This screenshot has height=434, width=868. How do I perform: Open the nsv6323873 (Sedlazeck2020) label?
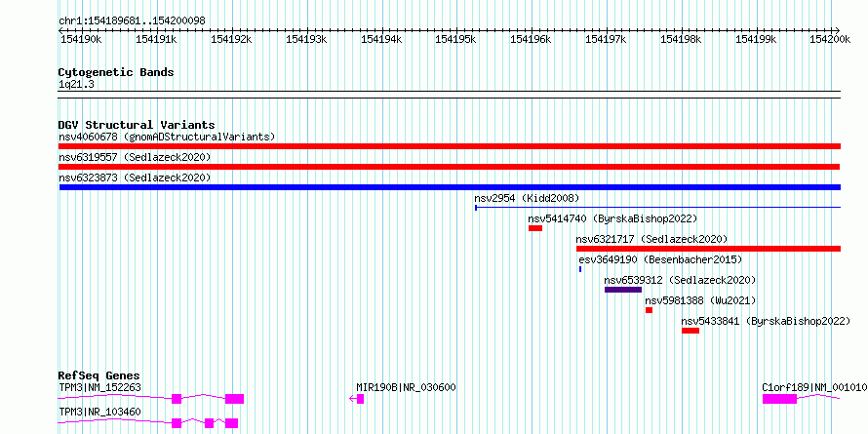[x=135, y=178]
